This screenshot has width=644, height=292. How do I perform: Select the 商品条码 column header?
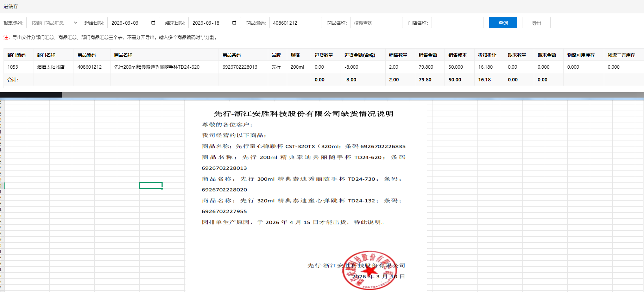coord(232,55)
